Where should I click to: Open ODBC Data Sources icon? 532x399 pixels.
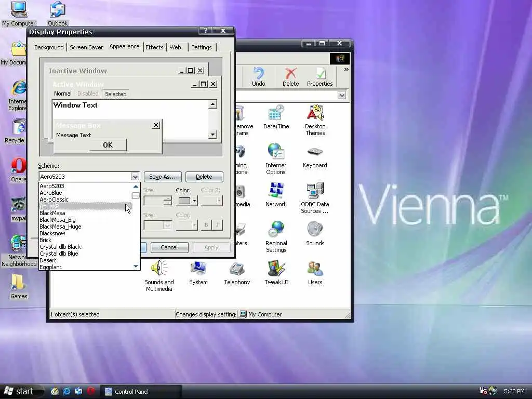315,198
